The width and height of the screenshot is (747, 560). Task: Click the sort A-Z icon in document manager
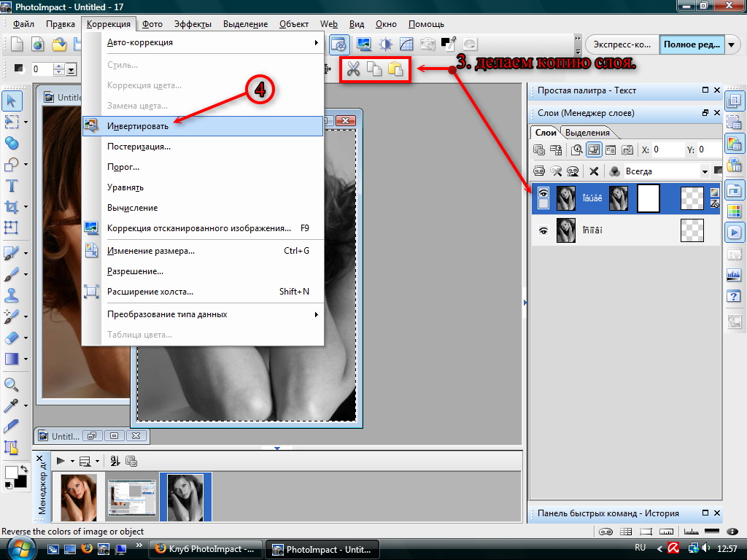click(115, 461)
